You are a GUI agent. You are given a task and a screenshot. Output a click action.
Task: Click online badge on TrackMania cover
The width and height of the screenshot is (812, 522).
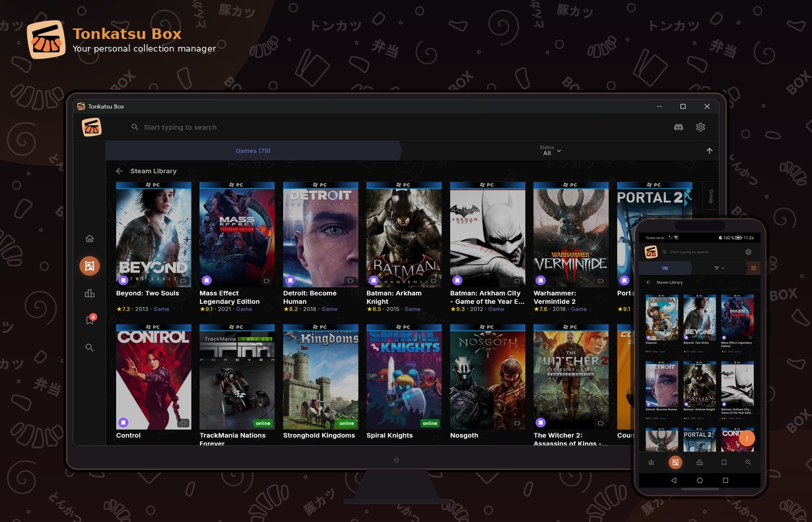(x=263, y=424)
